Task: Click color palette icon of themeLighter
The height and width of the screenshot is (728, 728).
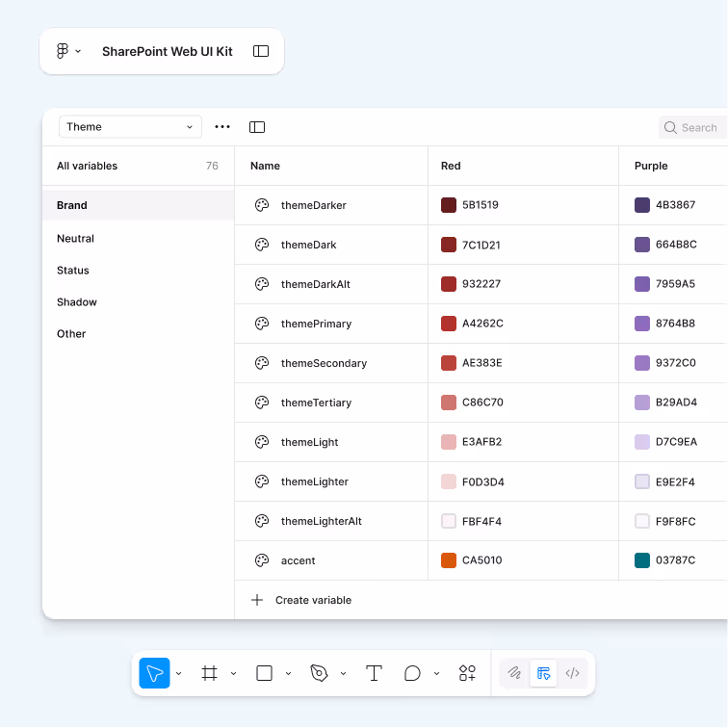Action: [x=262, y=481]
